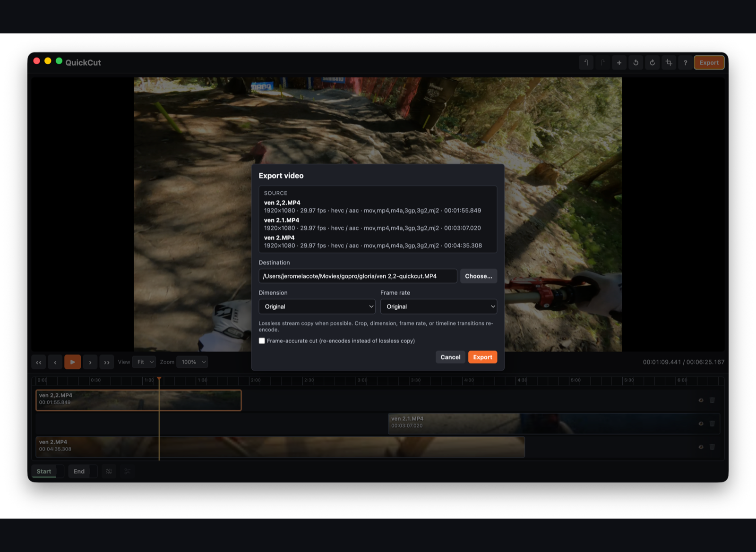Click the orange Play button
The height and width of the screenshot is (552, 756).
coord(72,362)
